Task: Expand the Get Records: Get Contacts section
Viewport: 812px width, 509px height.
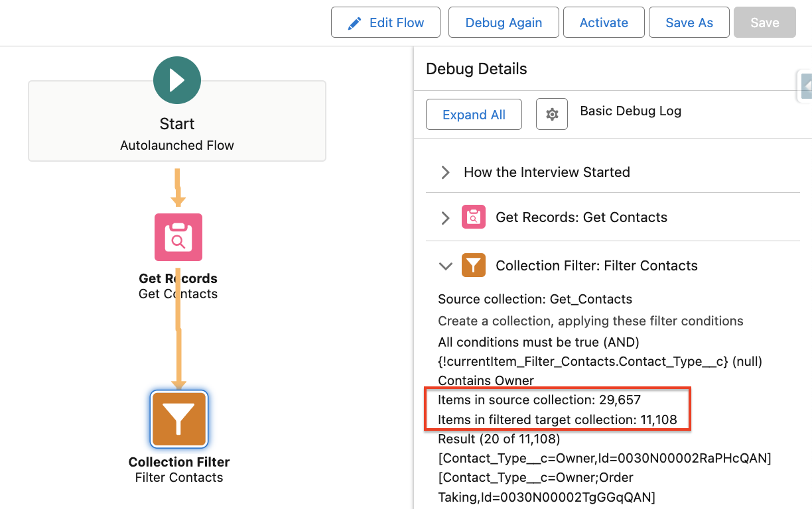Action: [445, 217]
